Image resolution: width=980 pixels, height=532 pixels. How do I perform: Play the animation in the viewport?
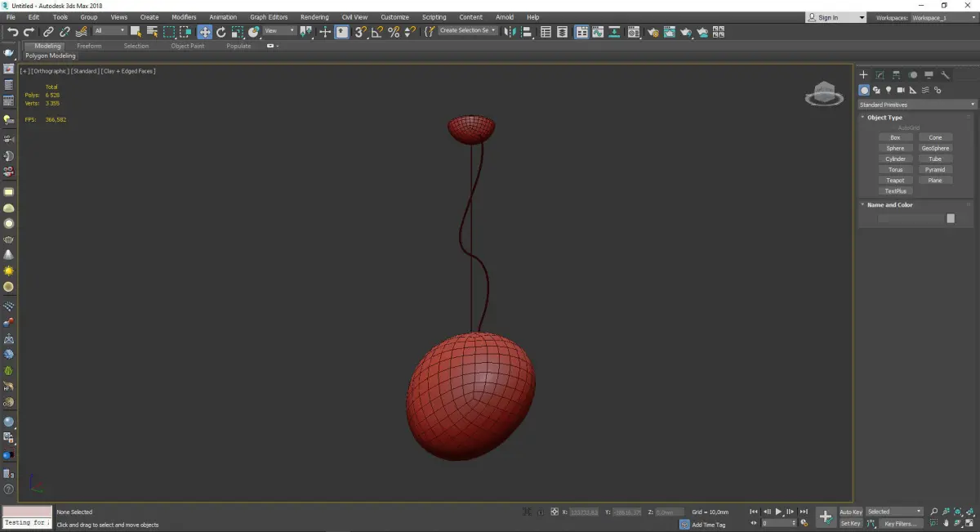point(778,512)
